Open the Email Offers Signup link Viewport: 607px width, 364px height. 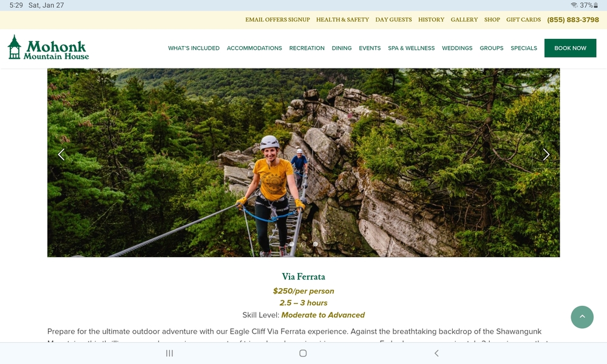pos(277,20)
